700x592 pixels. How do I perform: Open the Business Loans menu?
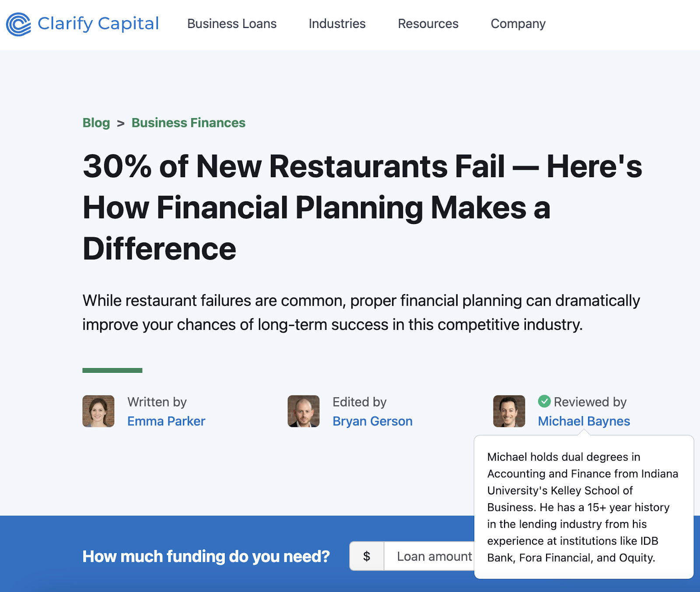point(232,24)
